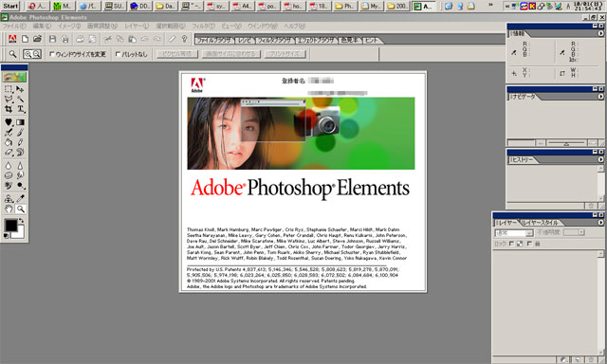Select the Pencil tool
This screenshot has height=364, width=607.
tap(20, 142)
